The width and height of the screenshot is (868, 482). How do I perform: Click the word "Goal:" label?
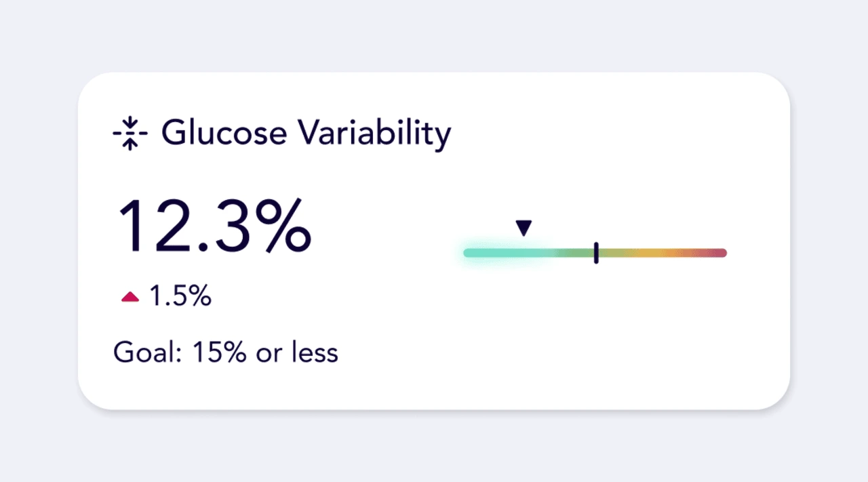(149, 353)
